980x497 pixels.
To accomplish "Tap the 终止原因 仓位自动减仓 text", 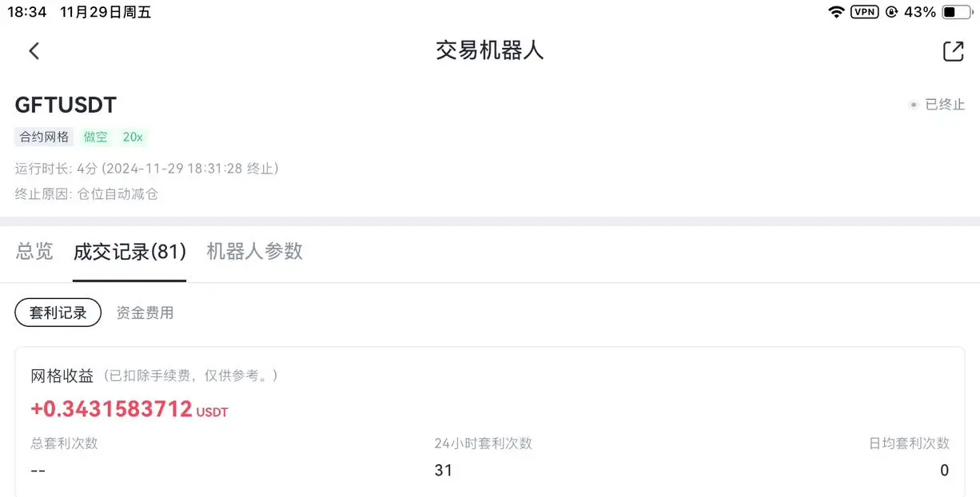I will tap(87, 194).
